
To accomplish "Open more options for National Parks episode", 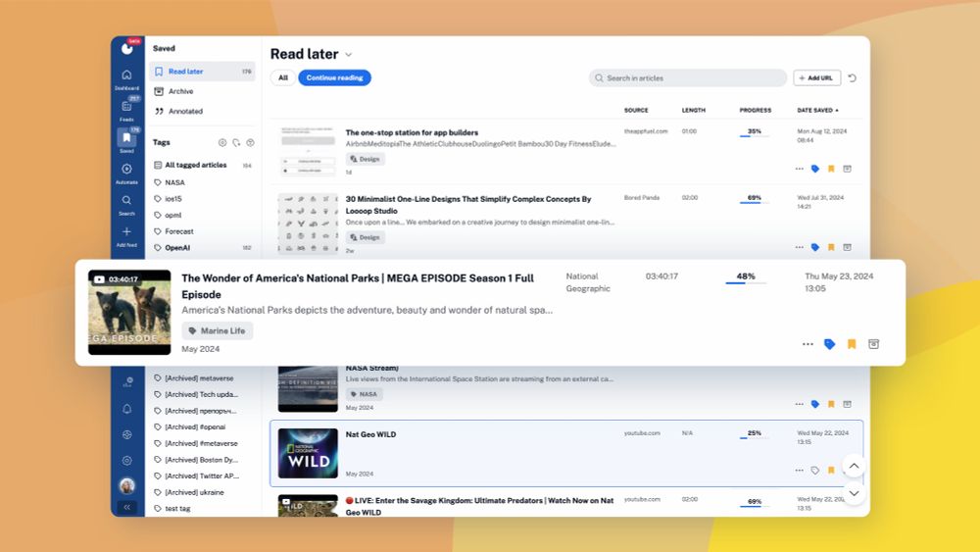I will [808, 344].
